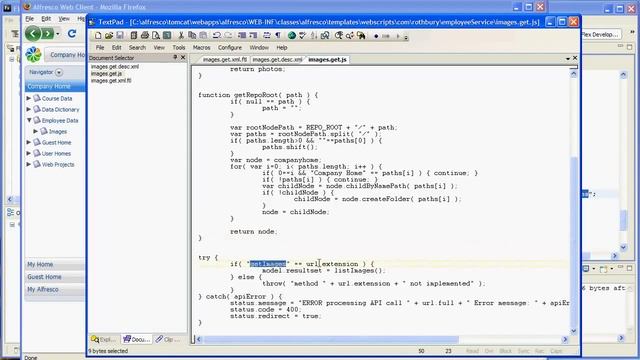Toggle word wrap in the toolbar
Screen dimensions: 640x360
click(267, 36)
